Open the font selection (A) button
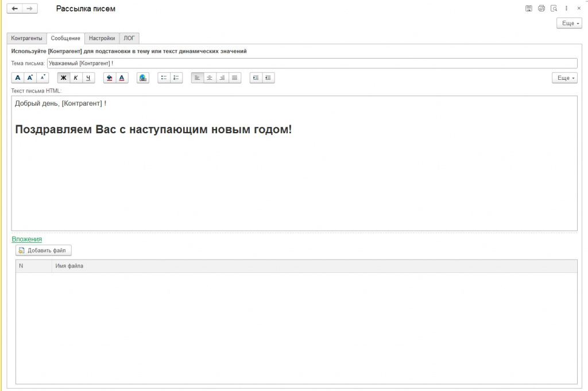Viewport: 588px width, 391px height. (x=18, y=78)
